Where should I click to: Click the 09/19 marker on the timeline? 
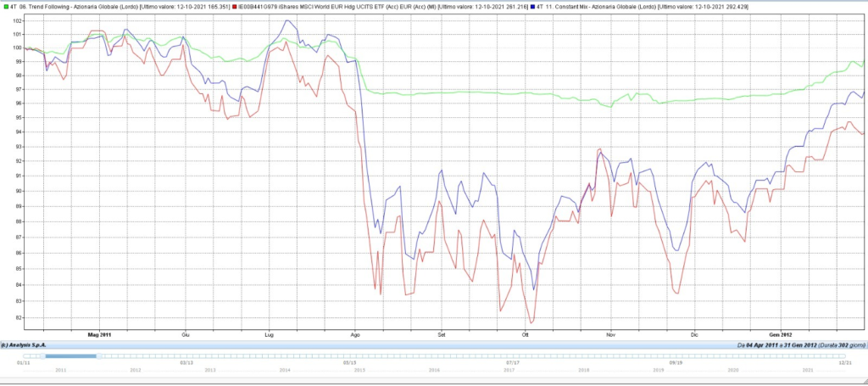click(x=676, y=363)
